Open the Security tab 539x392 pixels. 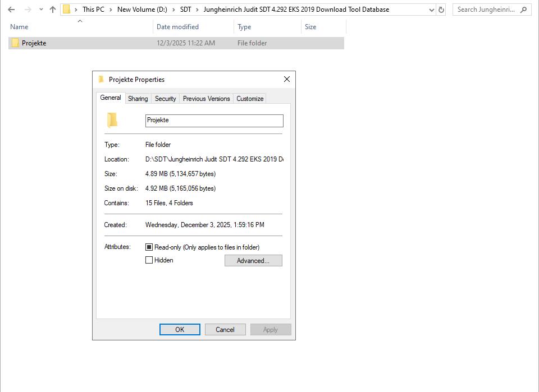click(165, 99)
